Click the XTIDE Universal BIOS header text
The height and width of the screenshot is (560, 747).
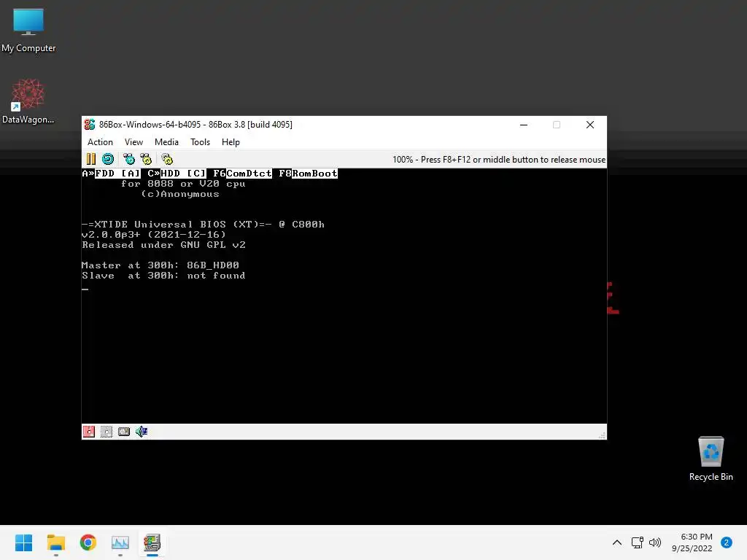pos(203,225)
